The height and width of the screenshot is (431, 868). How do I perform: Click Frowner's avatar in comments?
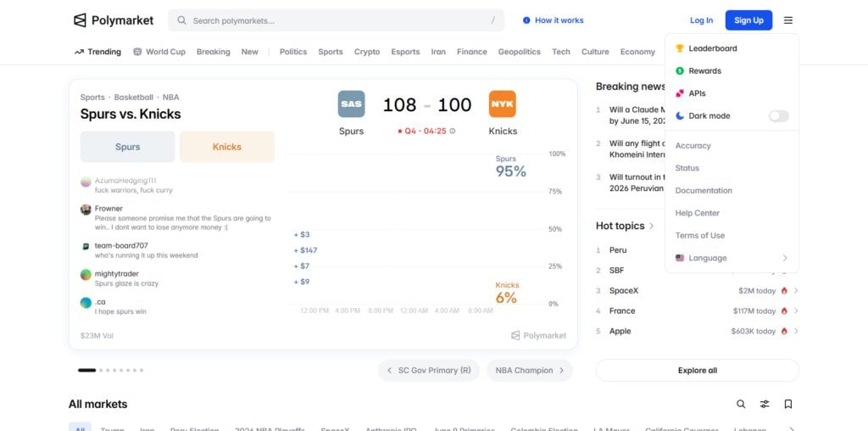86,210
